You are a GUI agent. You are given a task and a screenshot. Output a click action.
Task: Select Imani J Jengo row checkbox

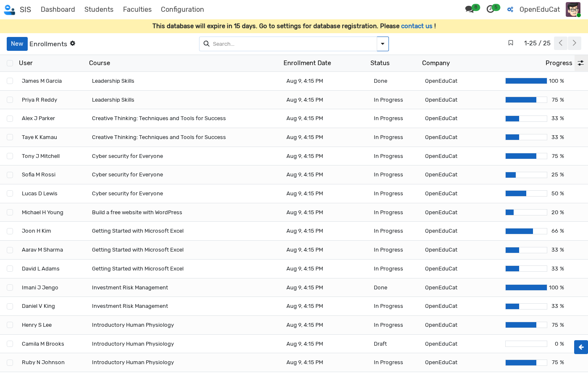pos(10,288)
